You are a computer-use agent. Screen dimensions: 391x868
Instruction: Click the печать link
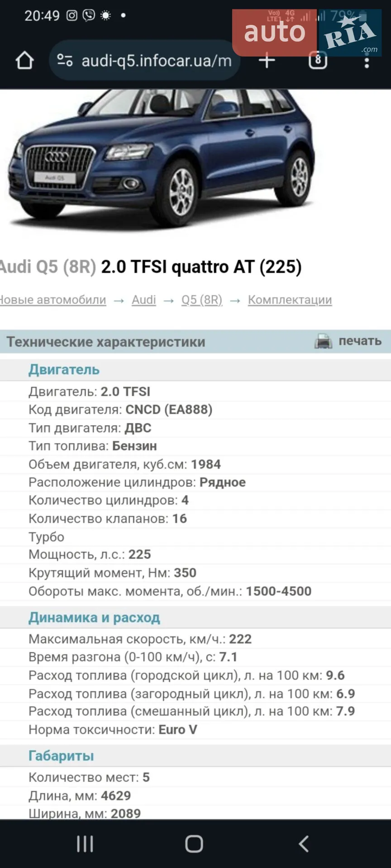tap(360, 341)
